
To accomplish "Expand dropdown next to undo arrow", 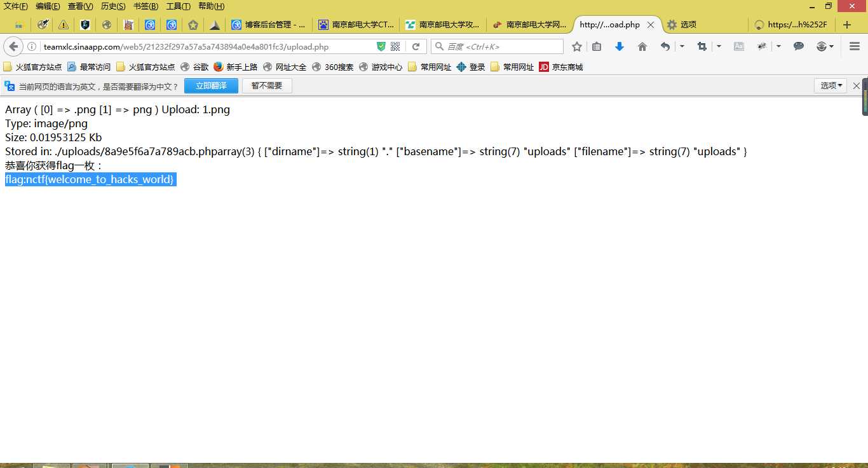I will coord(682,46).
